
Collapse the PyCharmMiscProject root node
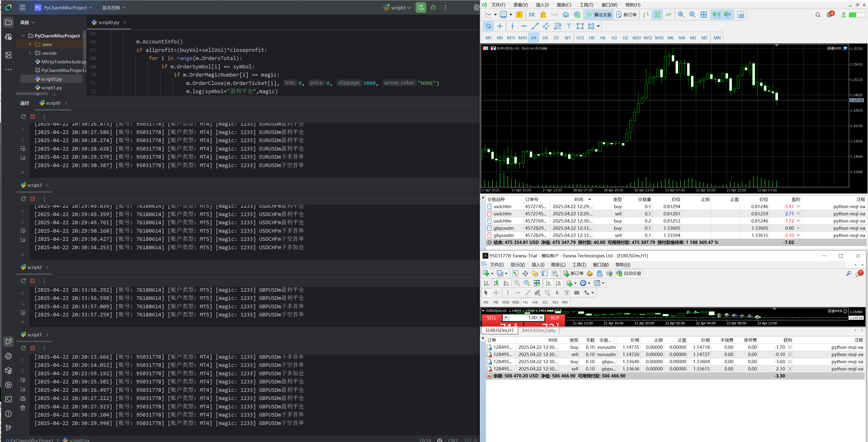(23, 36)
